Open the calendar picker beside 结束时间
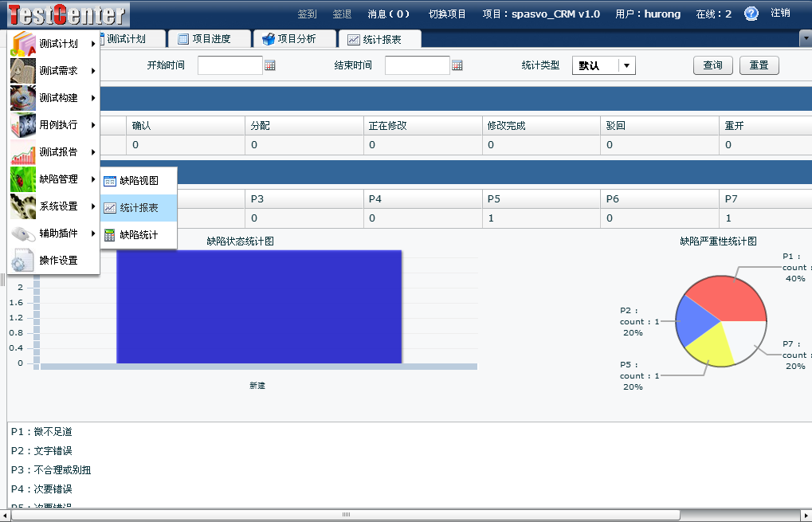Screen dimensions: 812x522 click(x=457, y=65)
